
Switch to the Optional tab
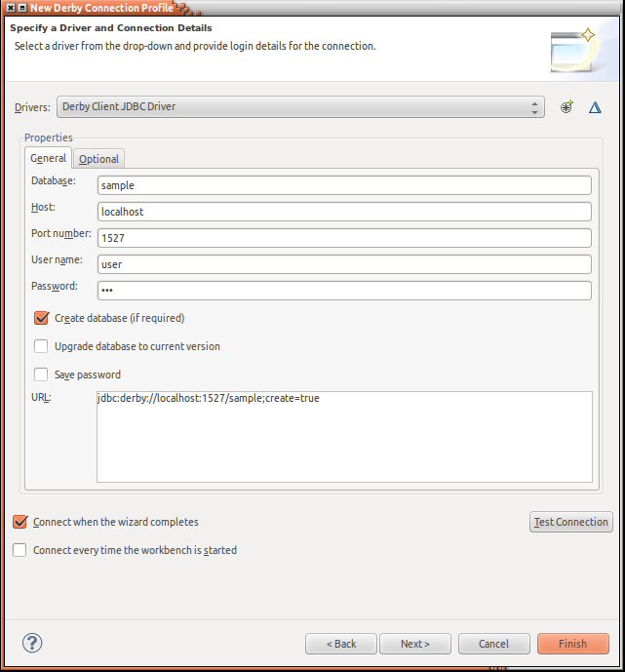(98, 159)
